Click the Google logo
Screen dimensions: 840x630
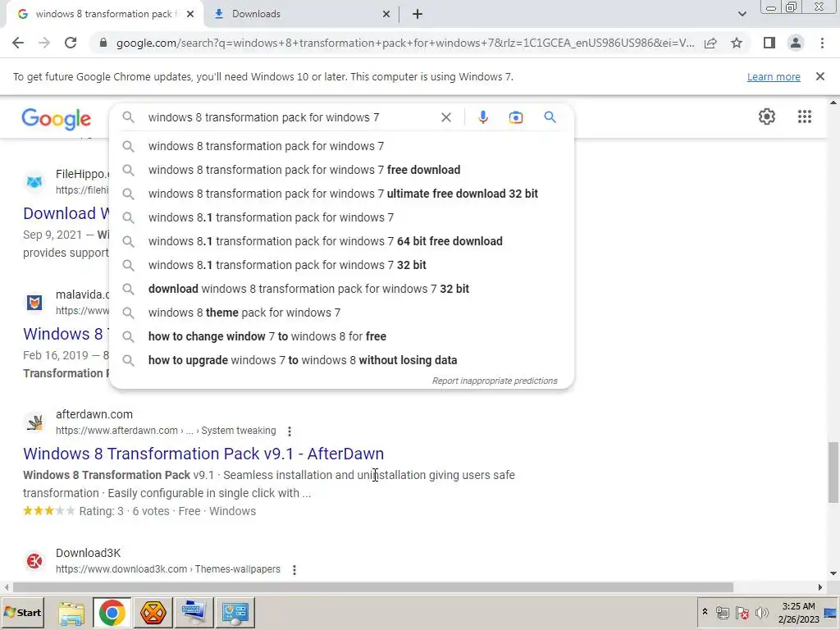pos(57,119)
